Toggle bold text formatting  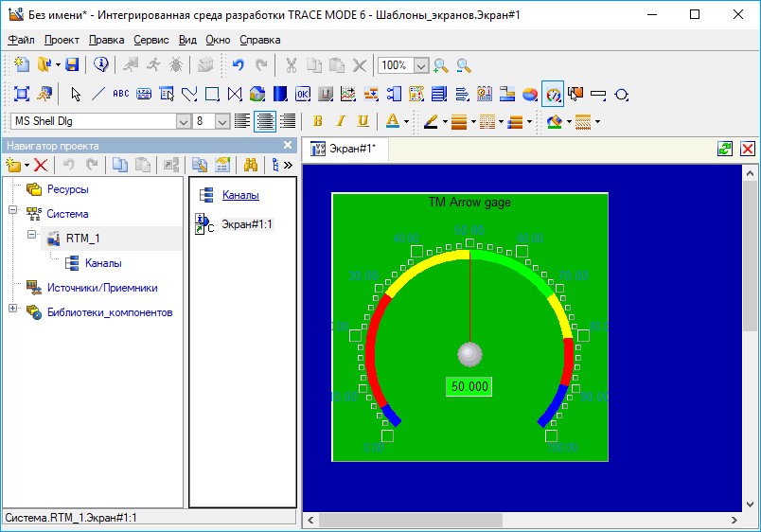point(318,121)
